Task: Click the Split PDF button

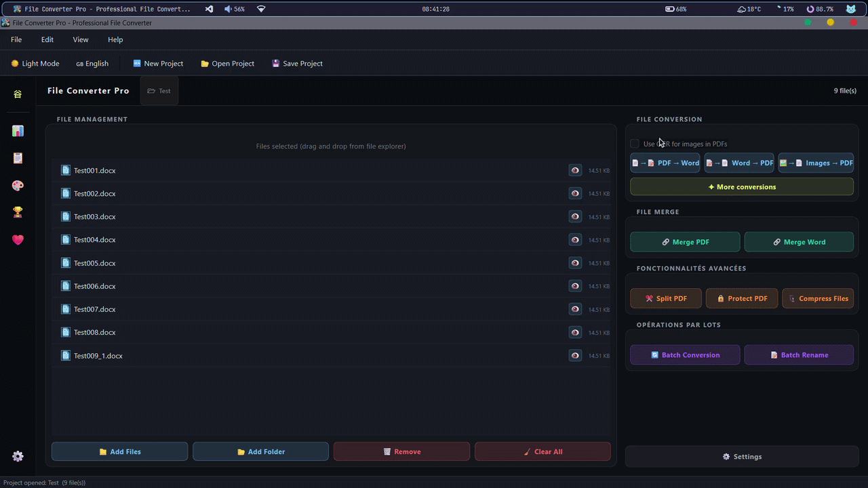Action: (666, 298)
